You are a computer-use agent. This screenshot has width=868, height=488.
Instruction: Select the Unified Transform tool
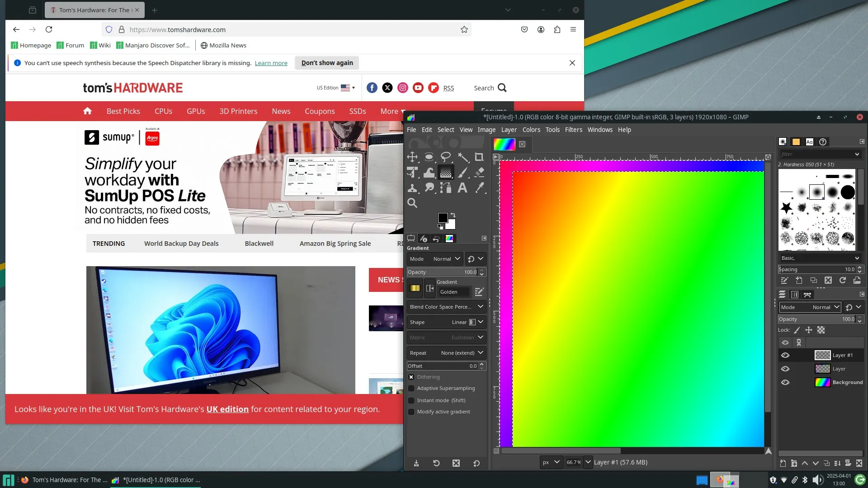pyautogui.click(x=412, y=173)
